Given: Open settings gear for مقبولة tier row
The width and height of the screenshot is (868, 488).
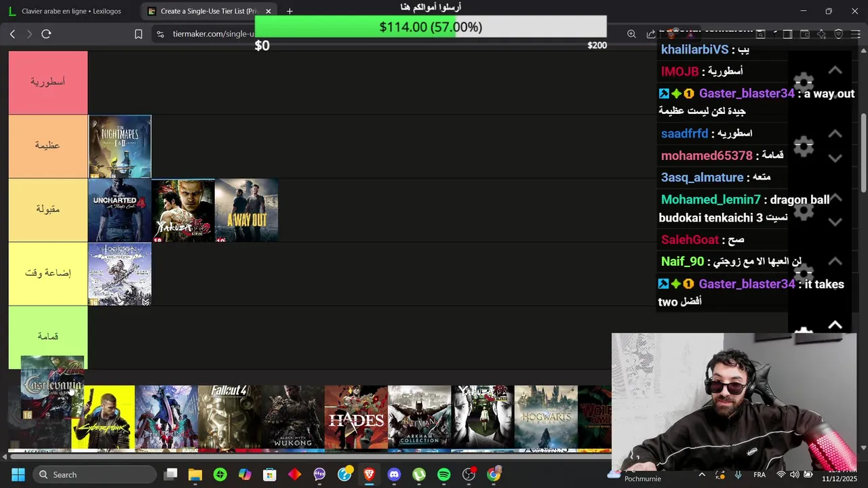Looking at the screenshot, I should pyautogui.click(x=804, y=210).
